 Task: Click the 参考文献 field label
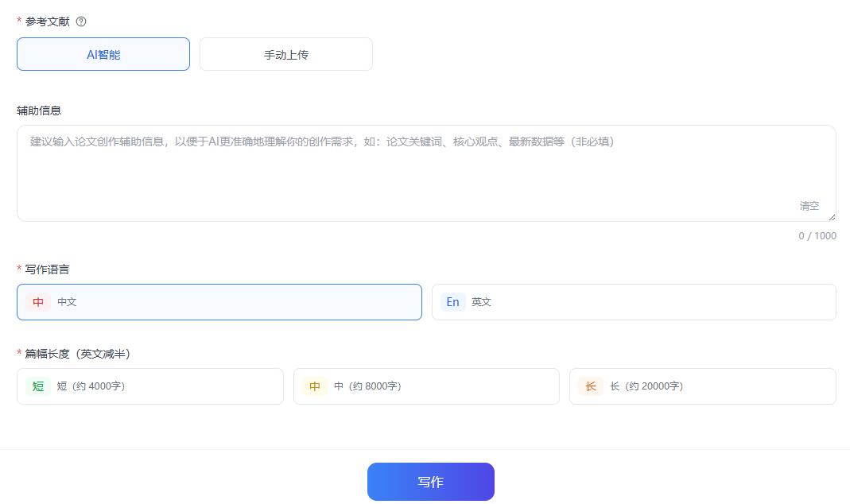pyautogui.click(x=47, y=21)
